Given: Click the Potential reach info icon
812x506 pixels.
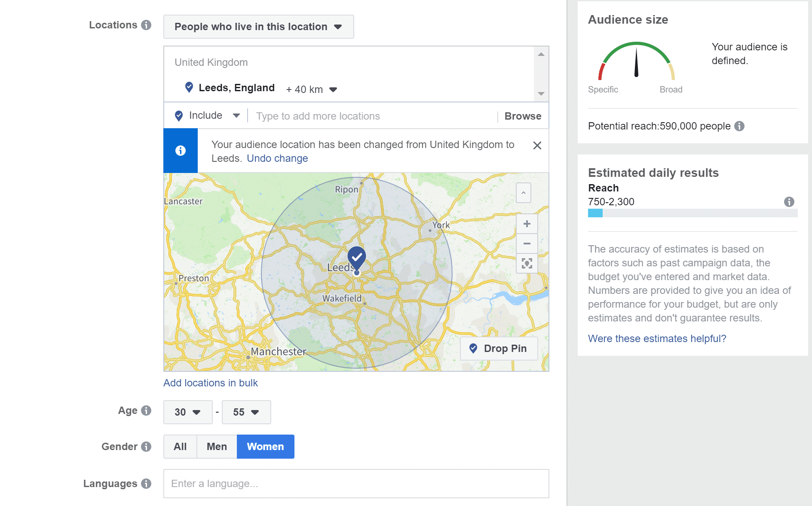Looking at the screenshot, I should coord(739,126).
